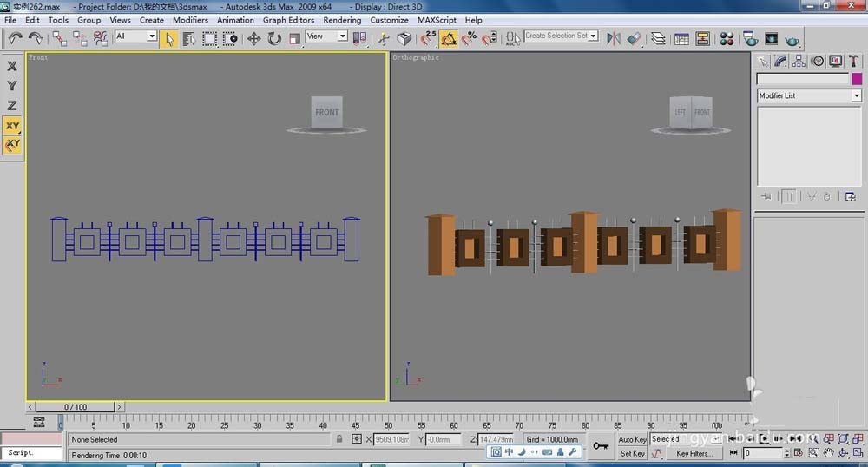The height and width of the screenshot is (467, 868).
Task: Open the Material Editor
Action: coord(727,38)
